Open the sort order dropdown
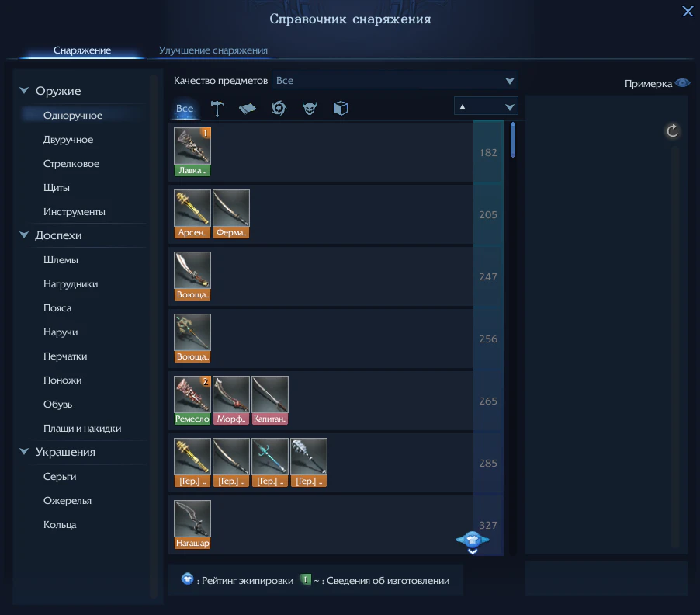Viewport: 700px width, 615px height. pos(486,107)
